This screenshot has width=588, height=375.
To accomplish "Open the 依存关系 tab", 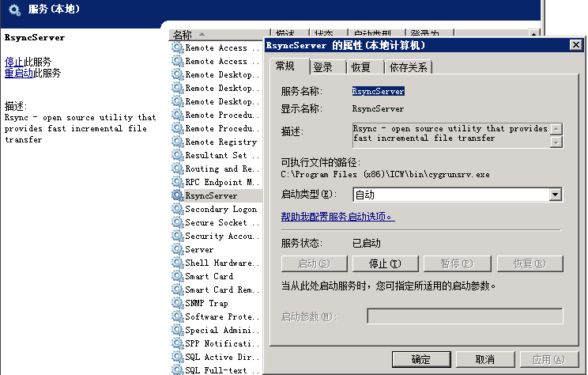I will click(x=408, y=67).
